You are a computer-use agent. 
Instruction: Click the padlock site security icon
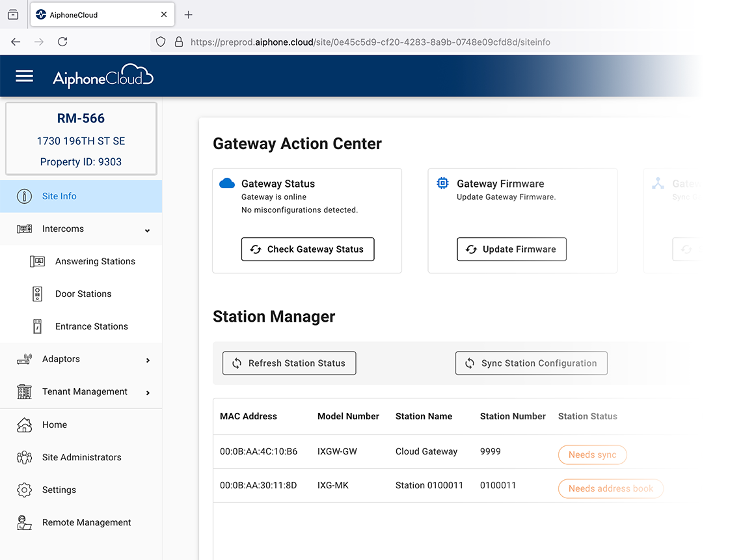179,42
